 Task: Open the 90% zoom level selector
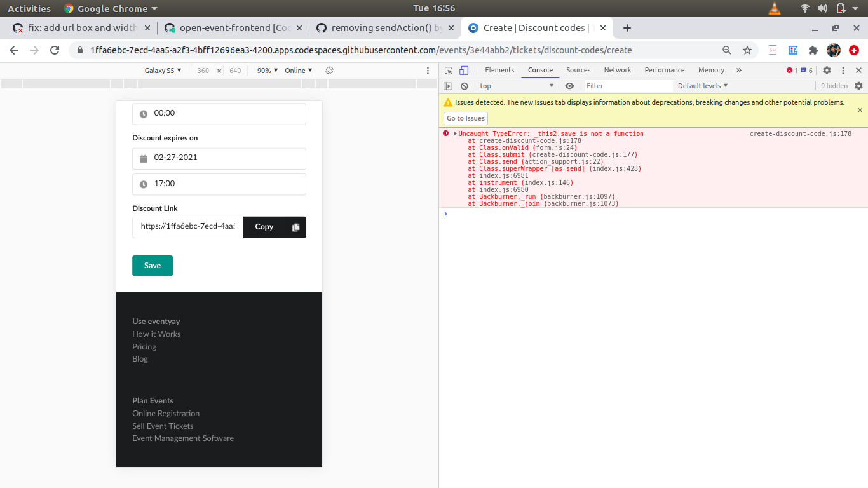(x=266, y=71)
